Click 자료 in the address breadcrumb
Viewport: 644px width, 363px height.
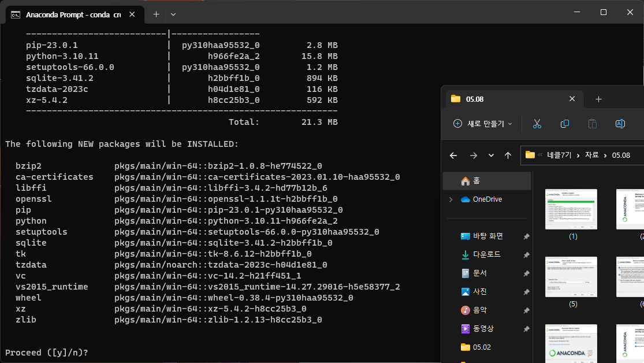[x=592, y=155]
